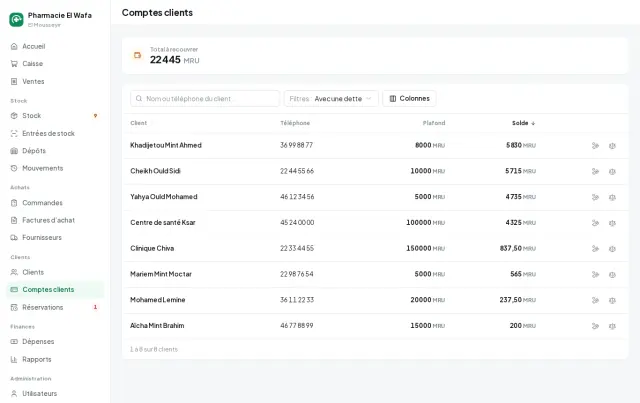640x403 pixels.
Task: Click the payment hand-coins icon for Yahya Ould Mohamed
Action: coord(595,197)
